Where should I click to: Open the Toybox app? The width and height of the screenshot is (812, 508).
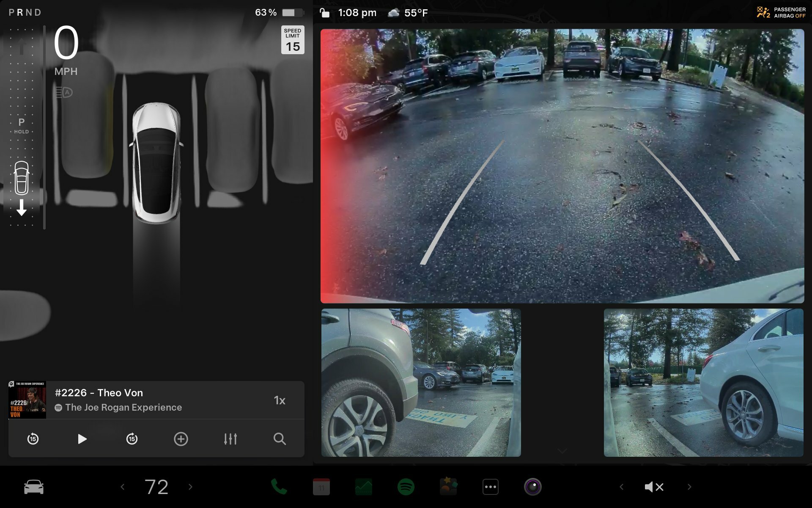tap(448, 487)
